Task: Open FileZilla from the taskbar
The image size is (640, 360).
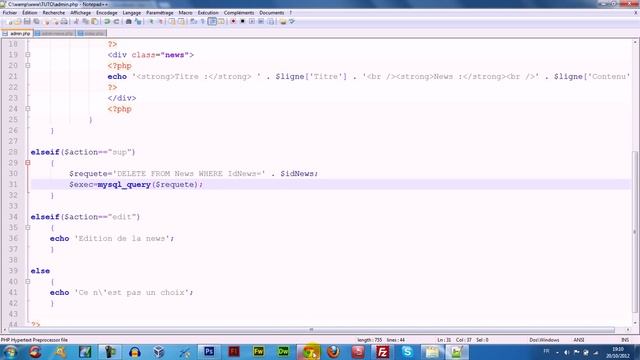Action: (x=382, y=352)
